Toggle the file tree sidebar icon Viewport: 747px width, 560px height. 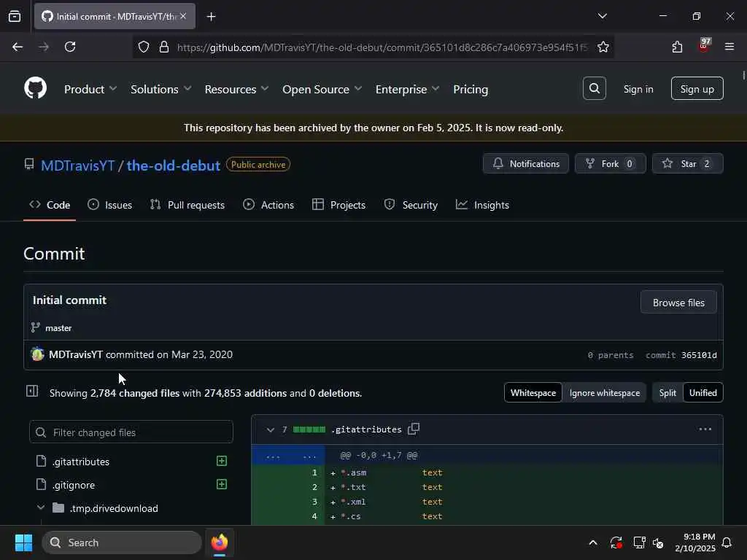[x=32, y=392]
